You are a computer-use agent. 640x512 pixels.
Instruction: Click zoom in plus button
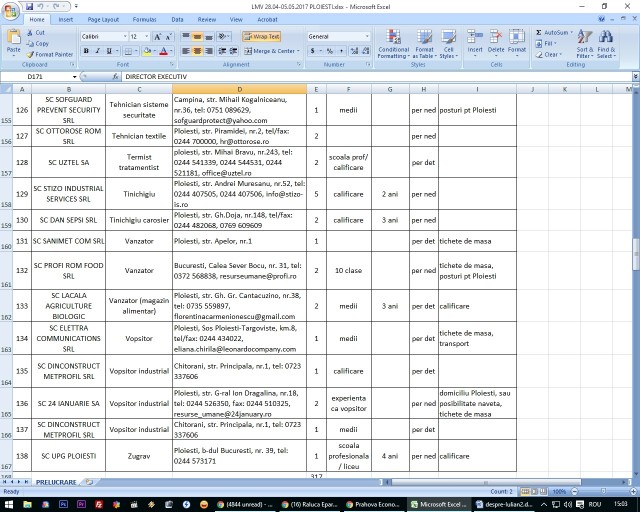click(x=633, y=492)
